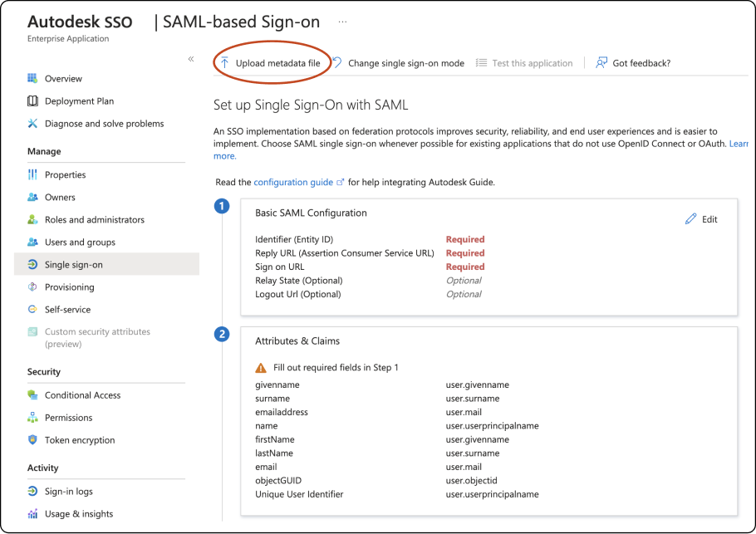
Task: Select Self-service in the sidebar
Action: tap(68, 309)
